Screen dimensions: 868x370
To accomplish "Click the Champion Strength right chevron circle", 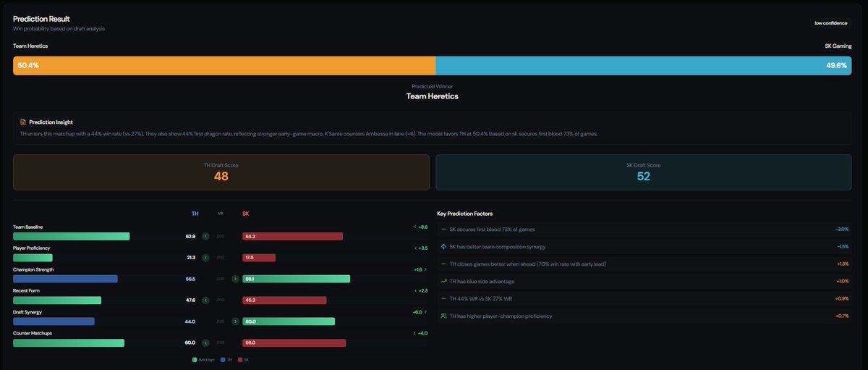I will click(x=235, y=279).
